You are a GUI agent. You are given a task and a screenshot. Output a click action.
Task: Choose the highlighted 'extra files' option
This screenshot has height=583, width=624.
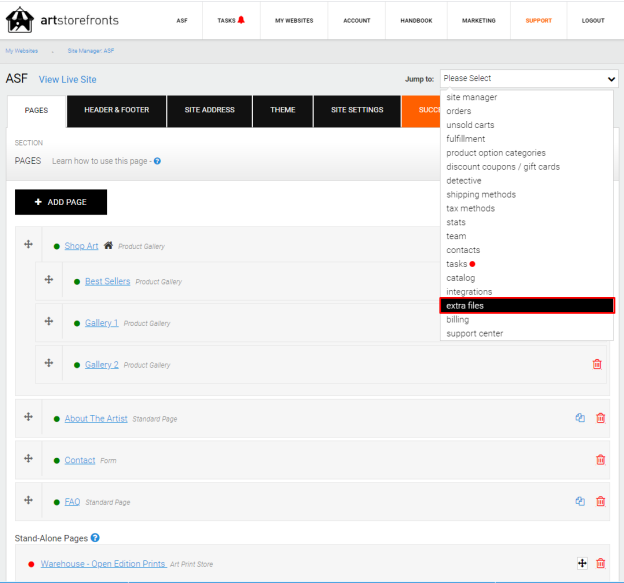527,306
